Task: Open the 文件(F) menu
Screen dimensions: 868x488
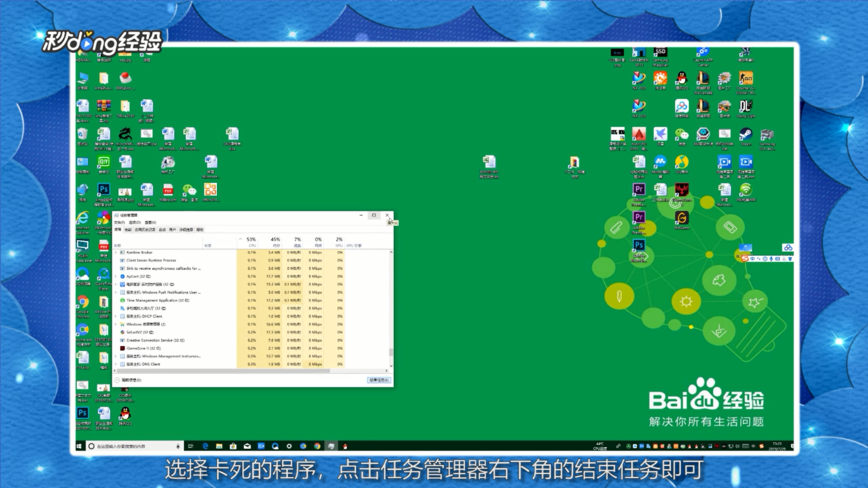Action: pos(119,222)
